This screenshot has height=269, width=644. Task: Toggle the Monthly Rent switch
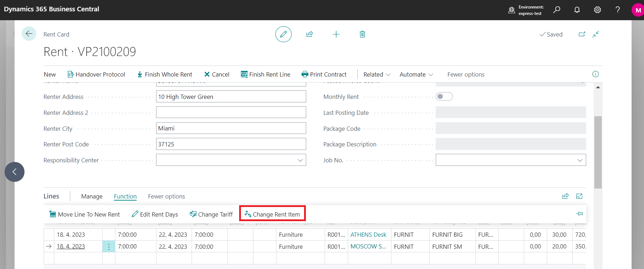(444, 96)
